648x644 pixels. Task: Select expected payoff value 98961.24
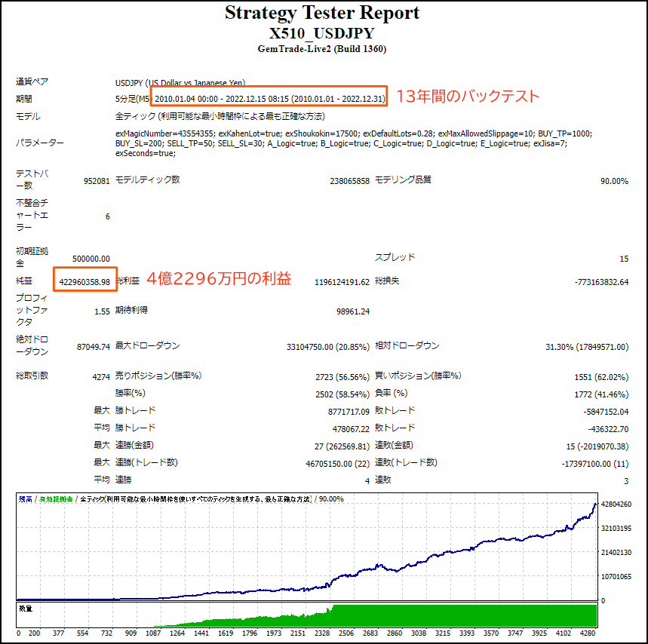tap(353, 312)
